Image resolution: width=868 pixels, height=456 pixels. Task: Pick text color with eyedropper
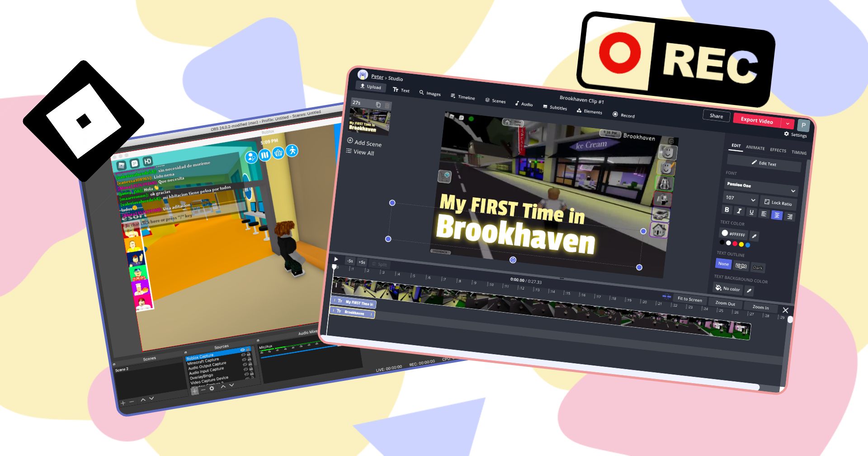(754, 236)
